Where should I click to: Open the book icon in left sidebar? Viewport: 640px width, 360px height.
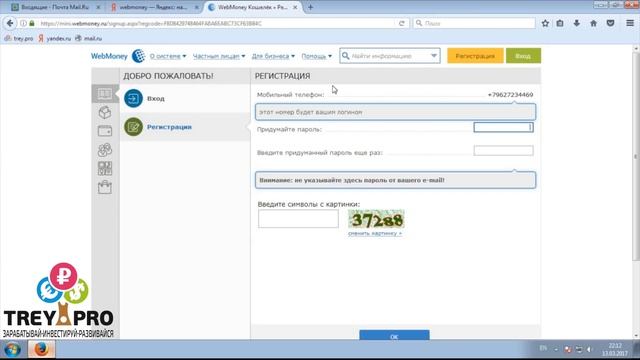coord(104,94)
